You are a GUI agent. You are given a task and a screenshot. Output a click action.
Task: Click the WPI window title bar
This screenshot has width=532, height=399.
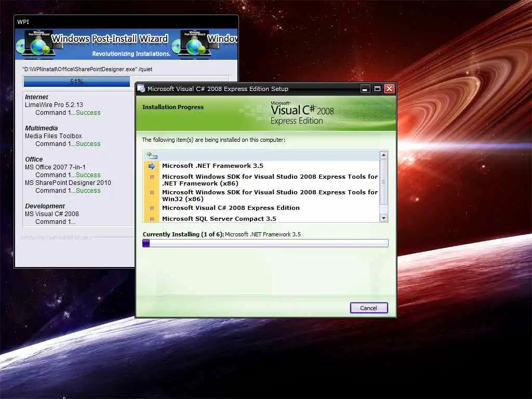(x=126, y=22)
